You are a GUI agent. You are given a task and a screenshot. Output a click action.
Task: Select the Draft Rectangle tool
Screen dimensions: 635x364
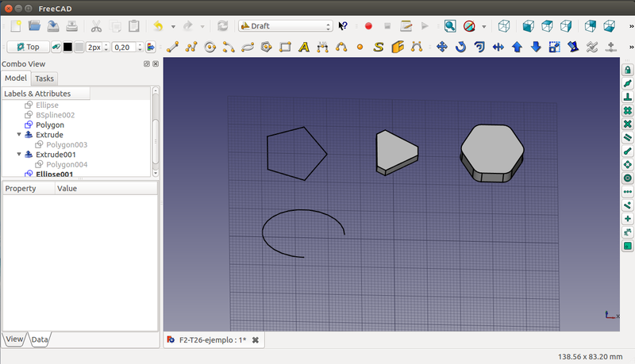(285, 47)
